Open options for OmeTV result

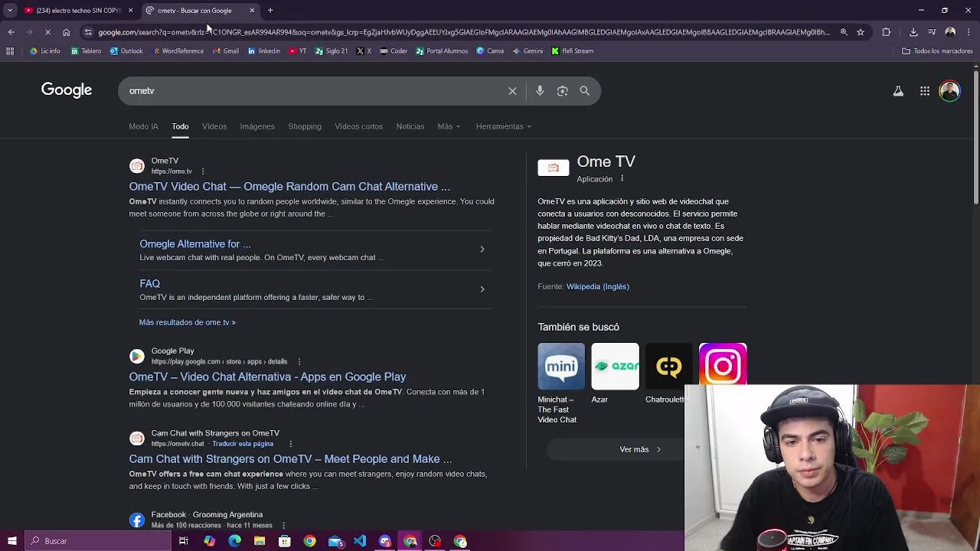click(x=203, y=171)
